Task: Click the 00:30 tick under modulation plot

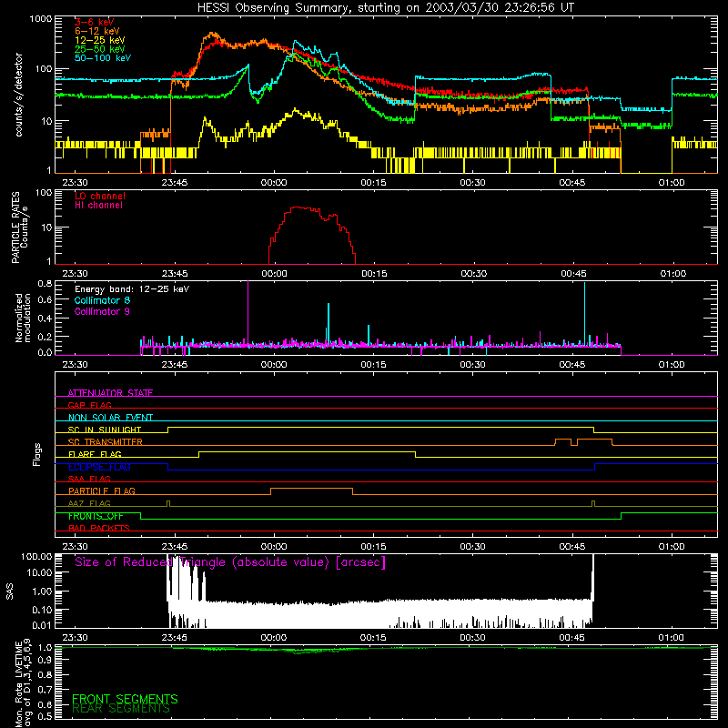Action: pos(472,365)
